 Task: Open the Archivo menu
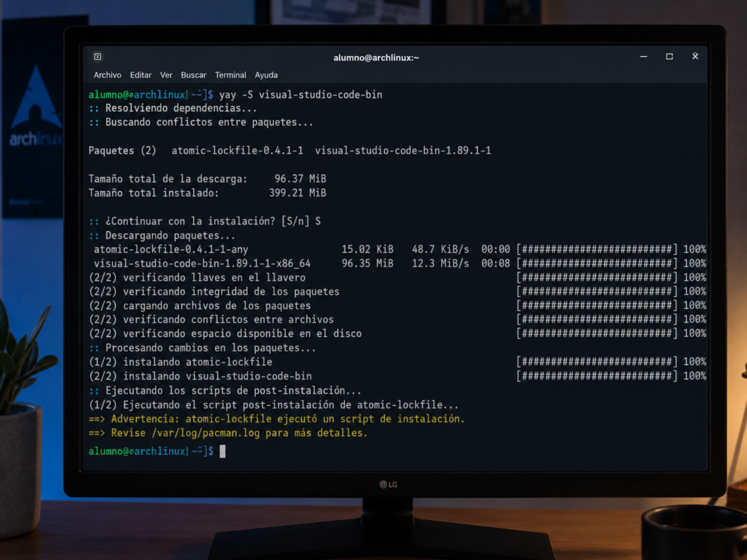click(x=107, y=75)
